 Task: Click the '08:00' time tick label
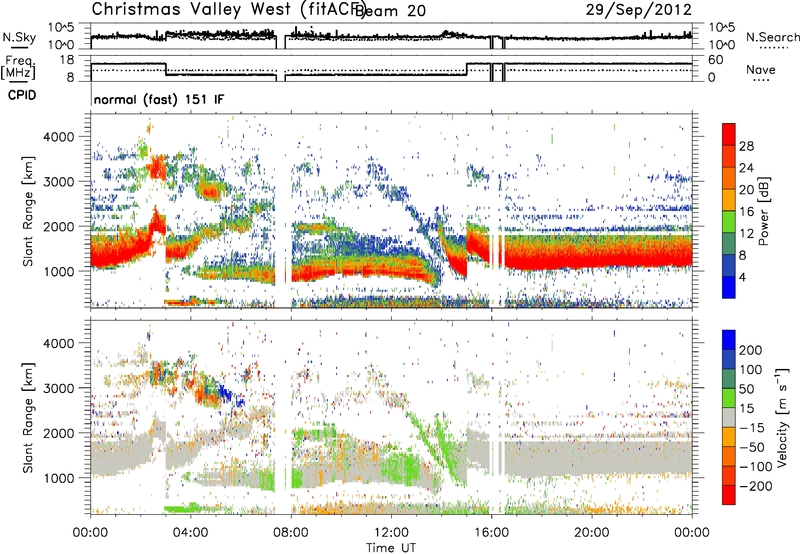(x=291, y=532)
